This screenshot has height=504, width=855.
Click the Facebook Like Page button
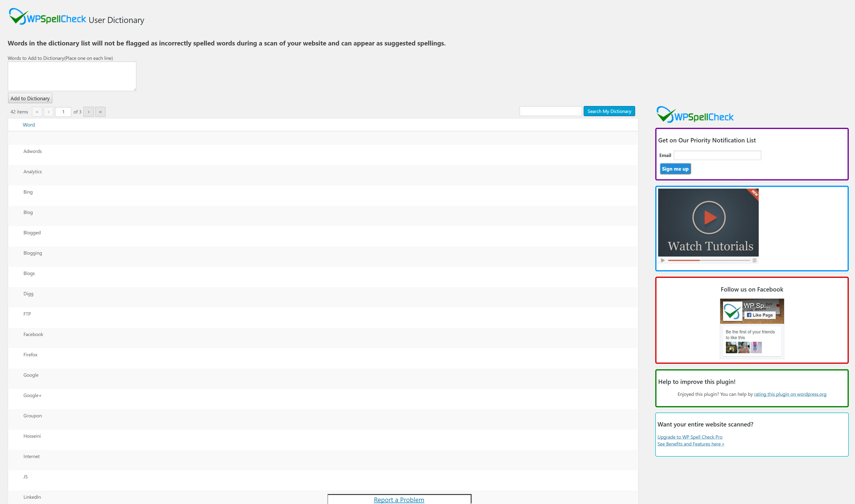760,315
